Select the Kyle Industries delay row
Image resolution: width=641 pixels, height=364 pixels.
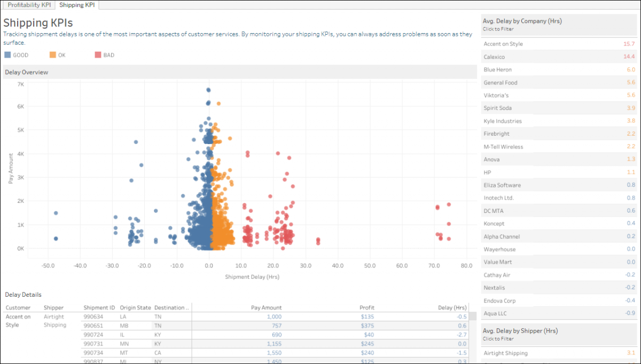coord(559,121)
